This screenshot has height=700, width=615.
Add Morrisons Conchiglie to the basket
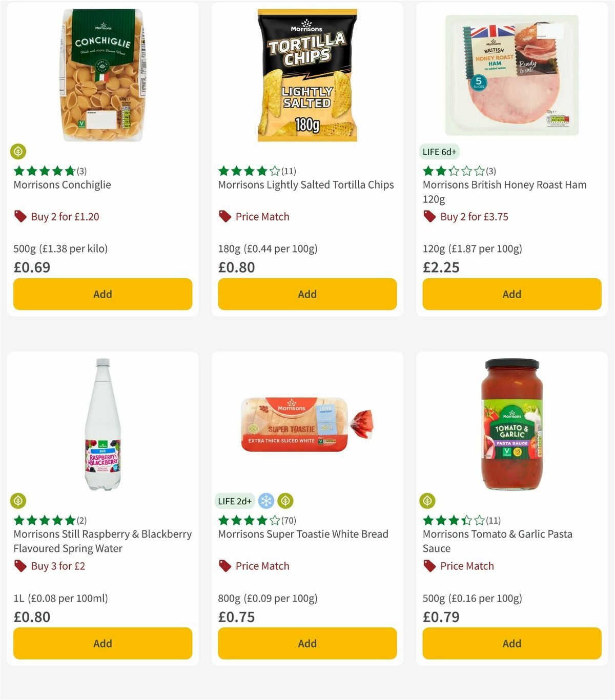pyautogui.click(x=102, y=294)
